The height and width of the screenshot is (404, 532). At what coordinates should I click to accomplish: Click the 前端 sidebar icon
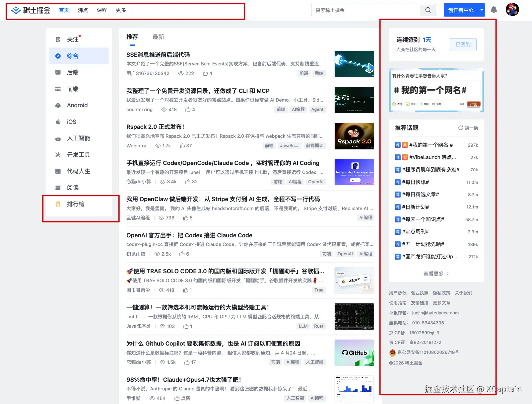click(58, 89)
